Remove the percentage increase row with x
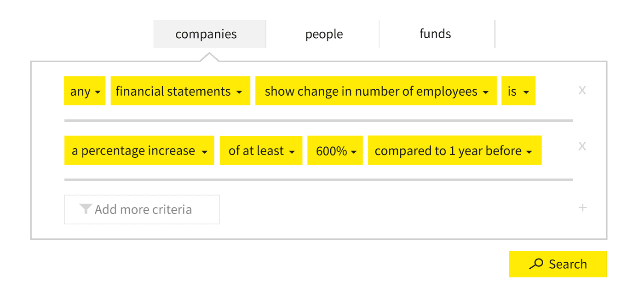Image resolution: width=644 pixels, height=294 pixels. [582, 146]
